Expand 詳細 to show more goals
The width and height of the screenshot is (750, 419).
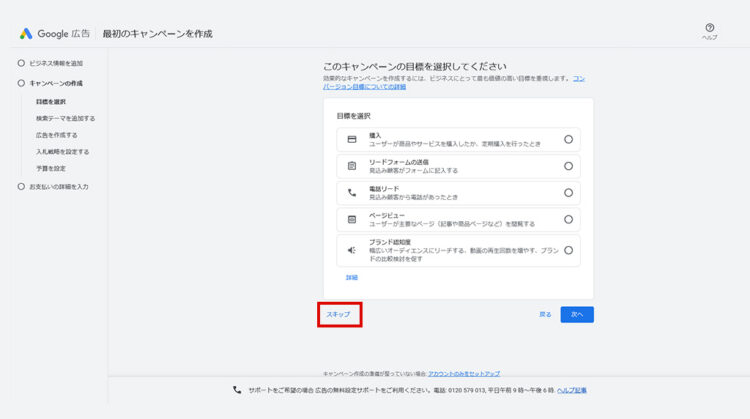352,277
